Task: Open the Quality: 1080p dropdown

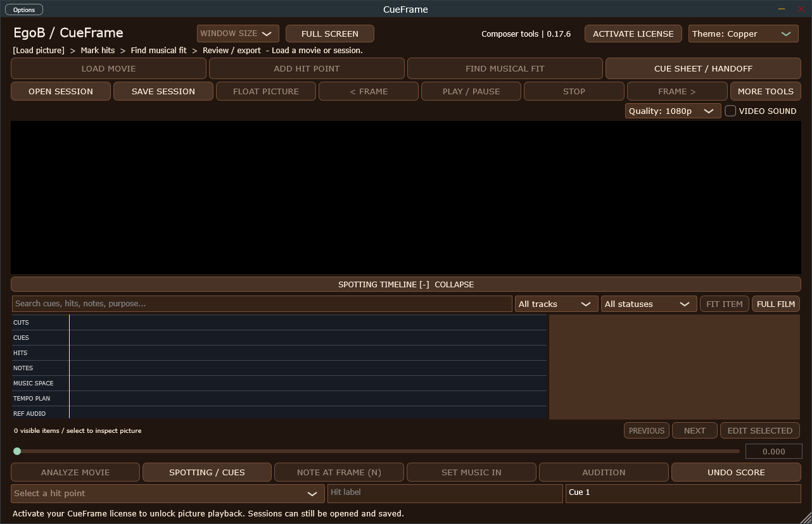Action: (673, 111)
